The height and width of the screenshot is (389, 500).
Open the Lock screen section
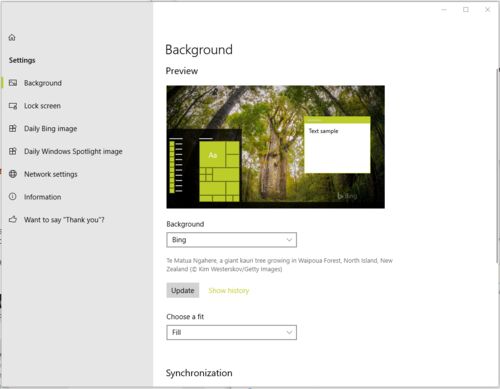pyautogui.click(x=42, y=106)
